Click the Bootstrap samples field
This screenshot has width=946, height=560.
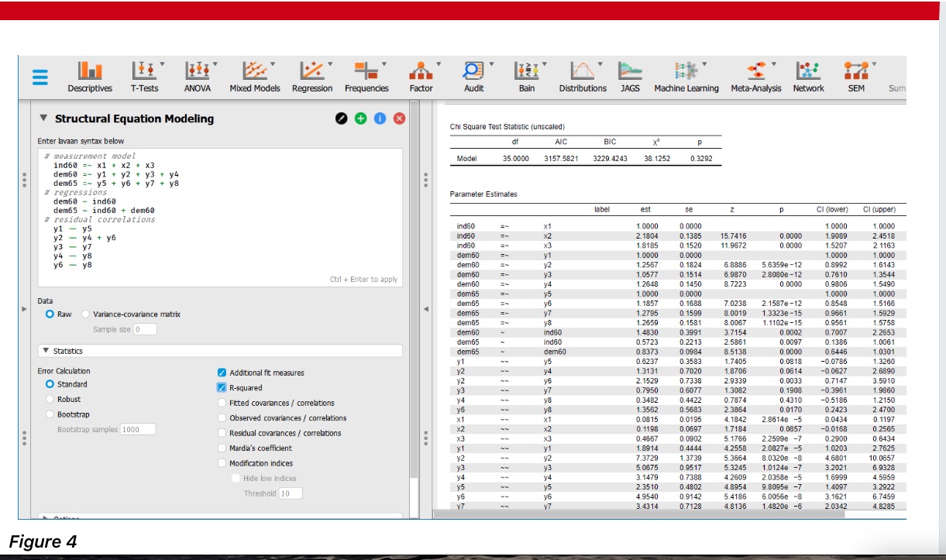136,429
